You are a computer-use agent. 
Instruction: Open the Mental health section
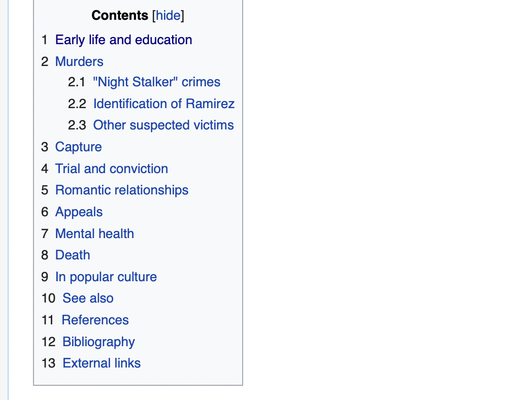(94, 234)
